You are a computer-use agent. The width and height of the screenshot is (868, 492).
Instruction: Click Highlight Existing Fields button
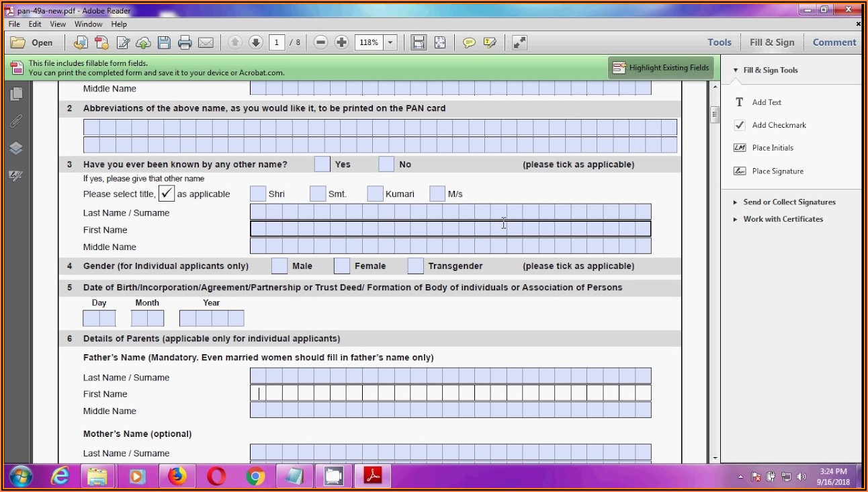click(x=661, y=68)
